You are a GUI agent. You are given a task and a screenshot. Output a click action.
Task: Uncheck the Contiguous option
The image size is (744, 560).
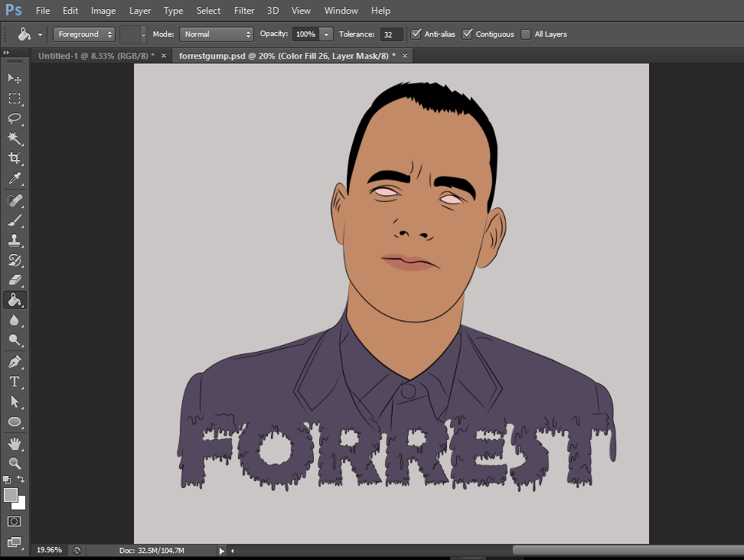point(468,34)
